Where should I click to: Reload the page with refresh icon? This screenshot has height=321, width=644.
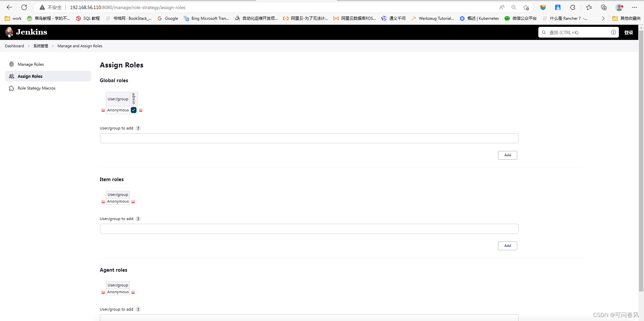click(24, 7)
